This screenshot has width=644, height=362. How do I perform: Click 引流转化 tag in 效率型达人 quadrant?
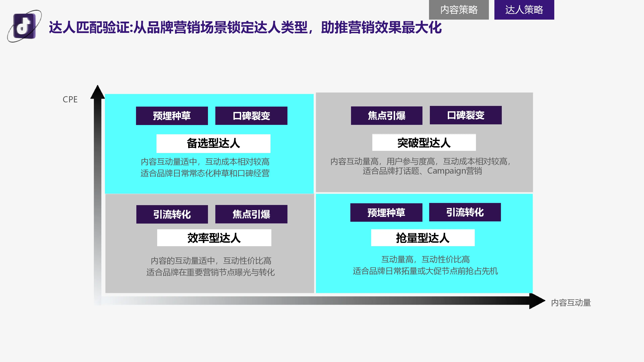tap(172, 214)
